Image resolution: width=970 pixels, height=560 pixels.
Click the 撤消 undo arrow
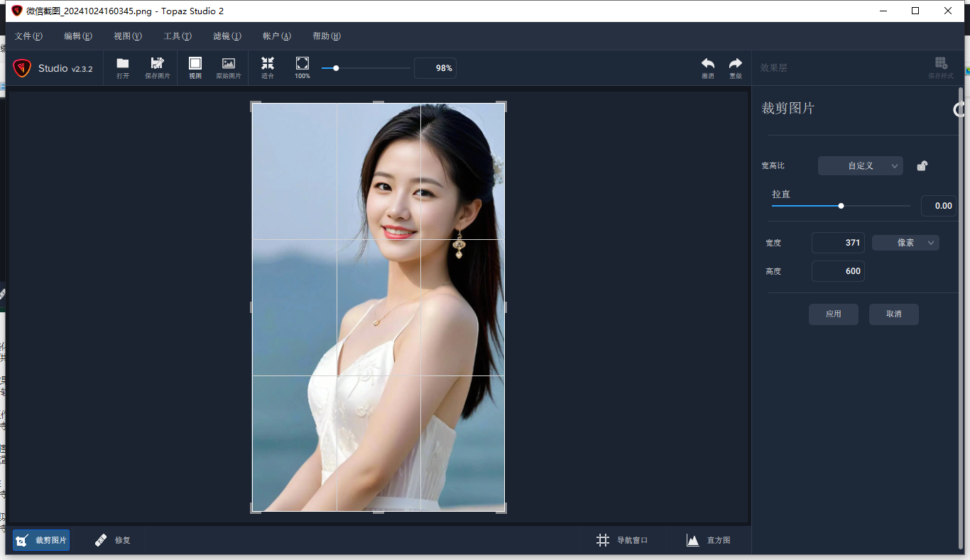click(708, 63)
